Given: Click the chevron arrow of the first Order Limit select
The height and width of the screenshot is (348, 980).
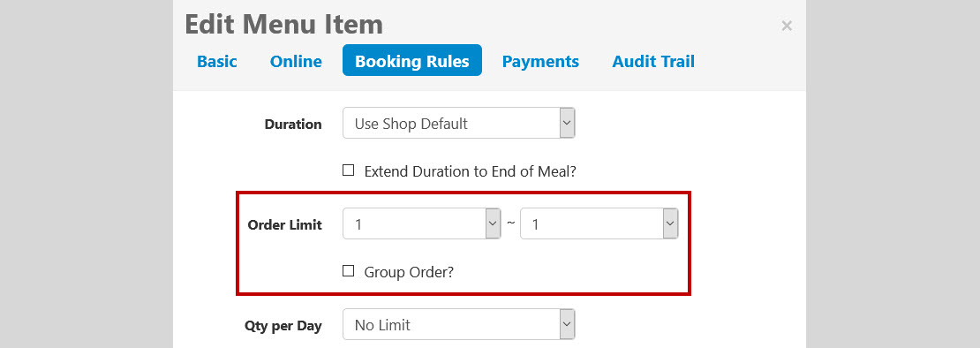Looking at the screenshot, I should [494, 223].
